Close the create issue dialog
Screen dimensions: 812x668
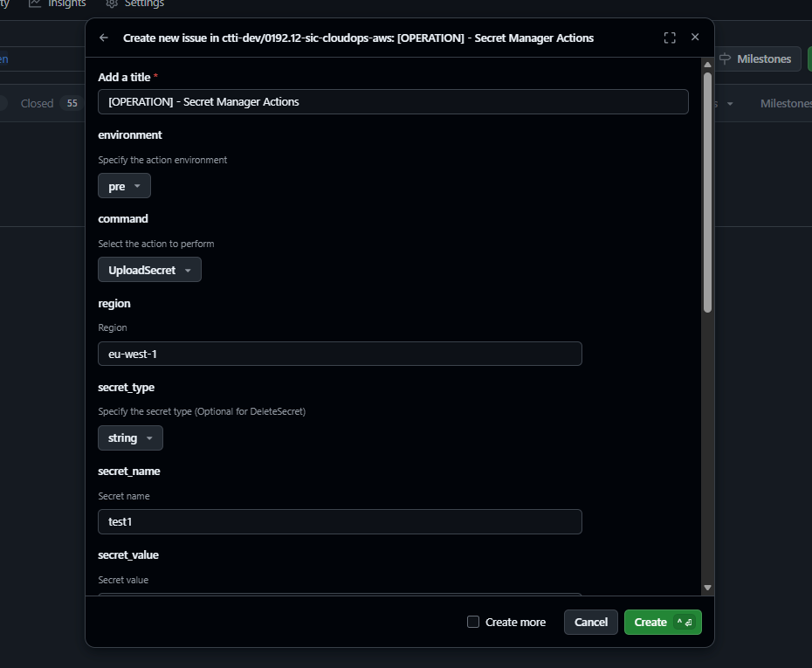[x=695, y=38]
